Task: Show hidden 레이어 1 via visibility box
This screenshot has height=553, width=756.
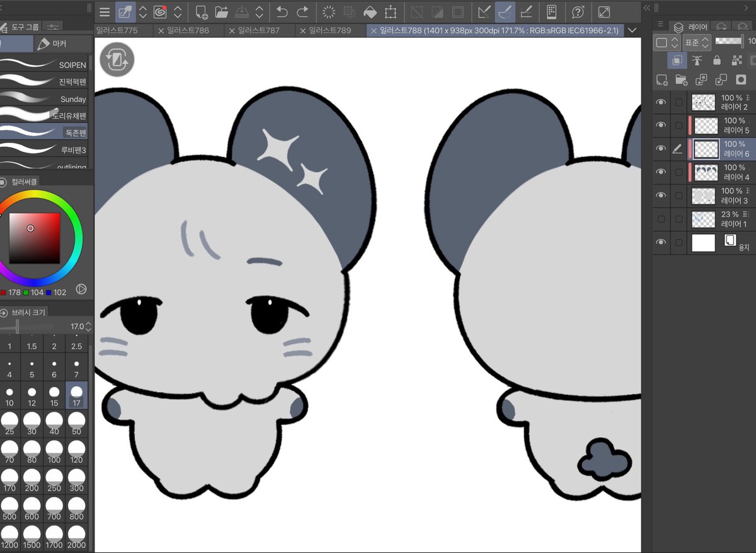Action: click(x=661, y=219)
